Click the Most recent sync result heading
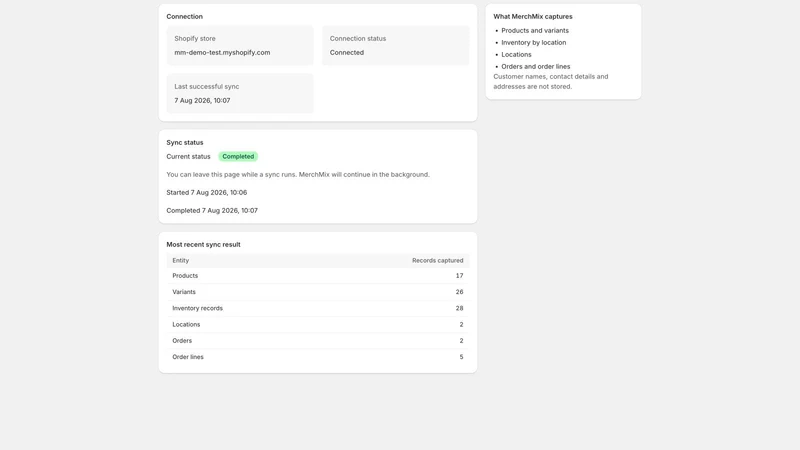The height and width of the screenshot is (450, 800). (x=203, y=244)
